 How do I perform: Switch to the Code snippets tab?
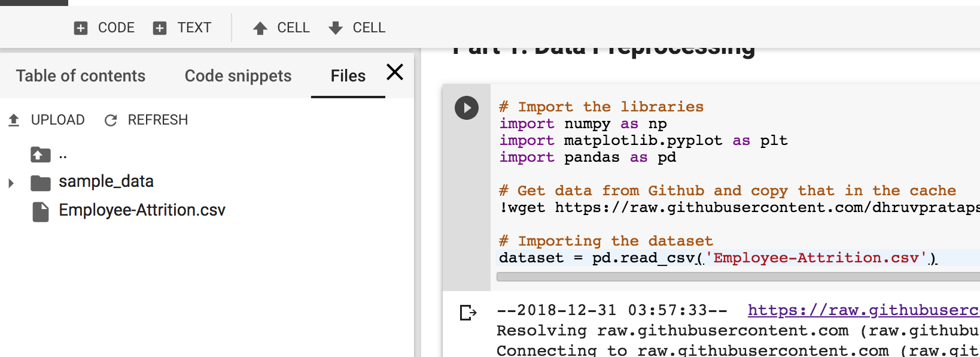click(x=238, y=76)
